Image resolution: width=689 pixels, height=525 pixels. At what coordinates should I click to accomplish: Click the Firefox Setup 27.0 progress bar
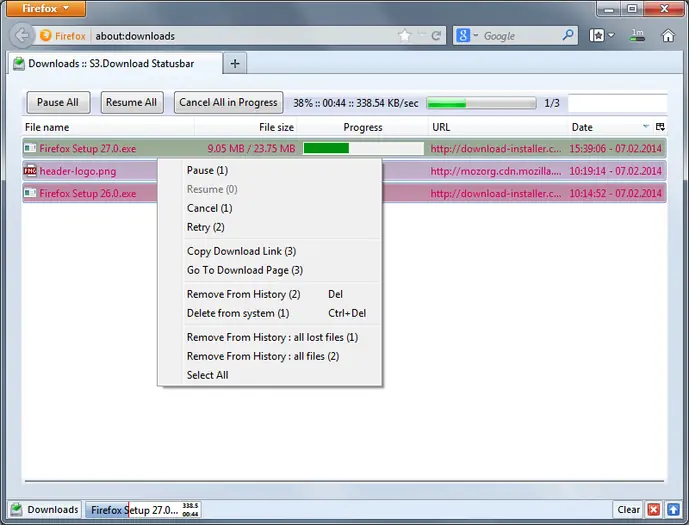(x=363, y=148)
